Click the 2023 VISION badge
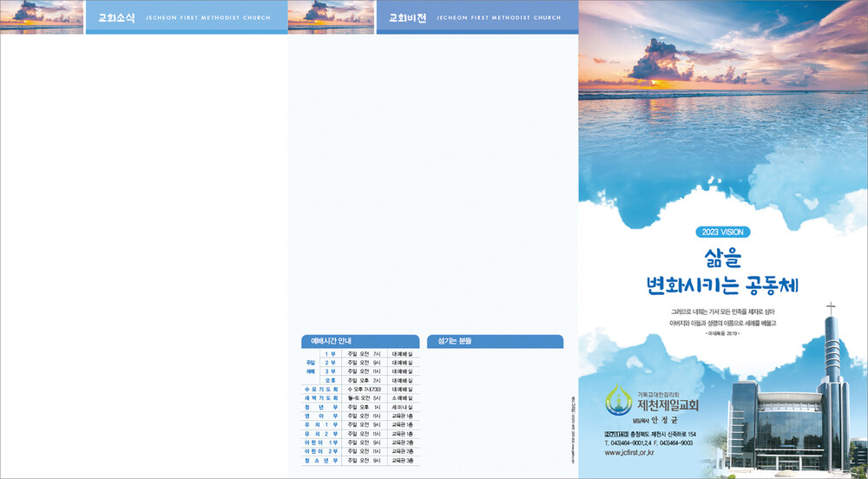Image resolution: width=868 pixels, height=479 pixels. tap(722, 232)
